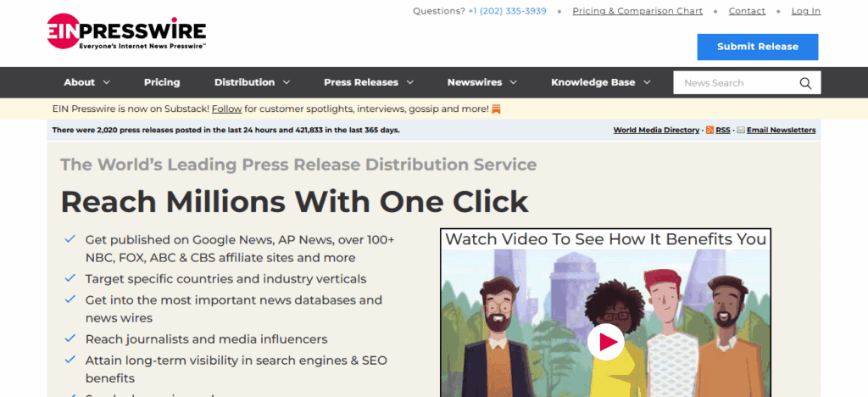The width and height of the screenshot is (868, 397).
Task: Click 'Watch Video To See How It Benefits You' title
Action: 605,239
